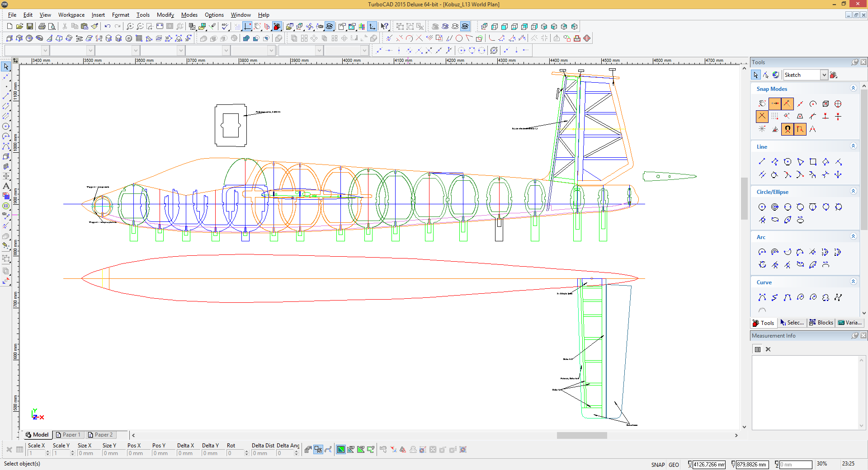This screenshot has width=868, height=470.
Task: Select the Text tool letter A icon
Action: pyautogui.click(x=6, y=186)
